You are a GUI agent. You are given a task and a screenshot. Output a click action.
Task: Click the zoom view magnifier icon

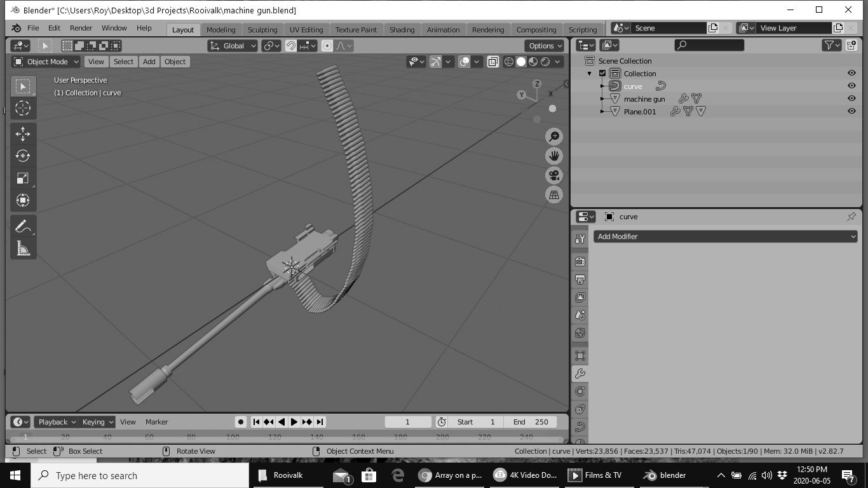tap(554, 137)
